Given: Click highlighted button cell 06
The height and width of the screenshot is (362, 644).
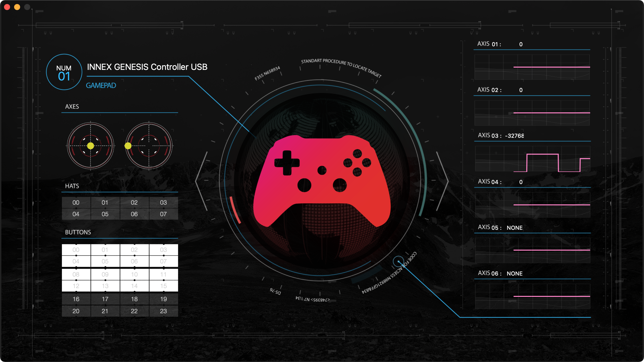Looking at the screenshot, I should point(134,261).
